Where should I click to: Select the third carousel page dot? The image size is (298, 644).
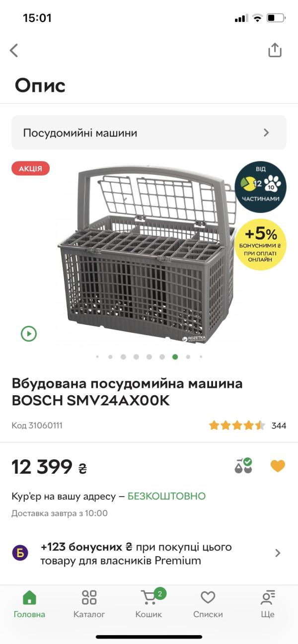pos(123,357)
